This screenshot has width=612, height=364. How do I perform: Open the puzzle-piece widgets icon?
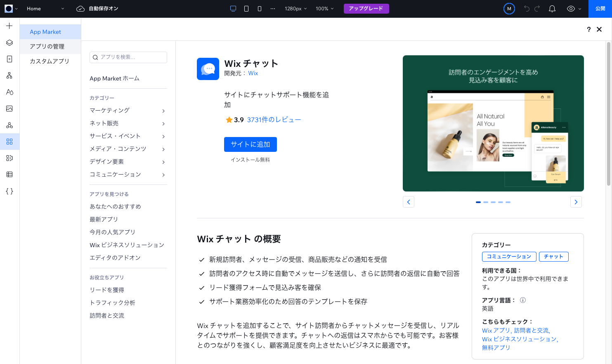(x=9, y=158)
